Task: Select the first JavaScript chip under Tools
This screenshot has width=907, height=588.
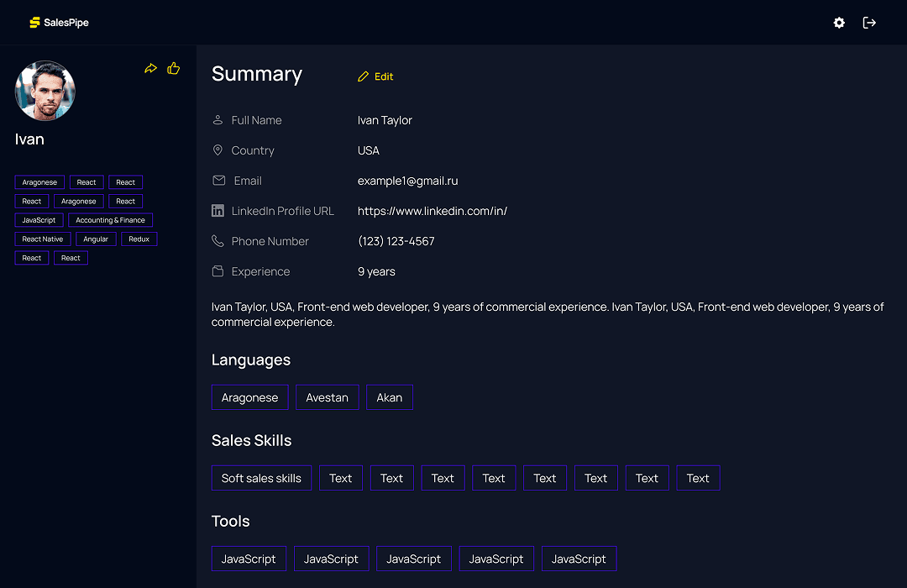Action: (249, 558)
